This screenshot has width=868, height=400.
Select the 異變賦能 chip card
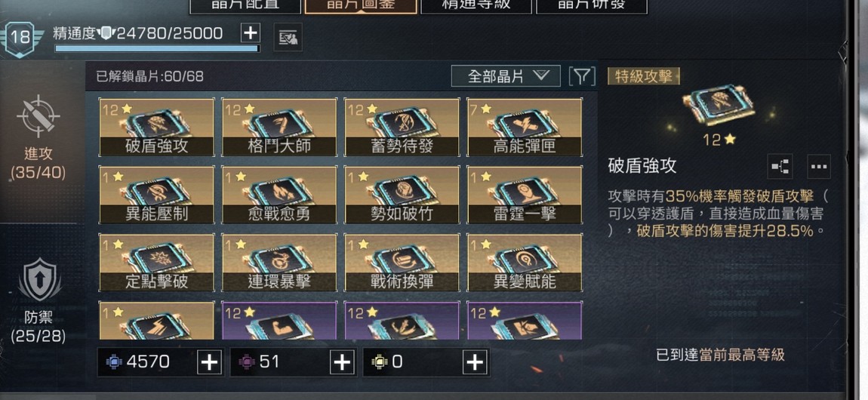coord(525,263)
